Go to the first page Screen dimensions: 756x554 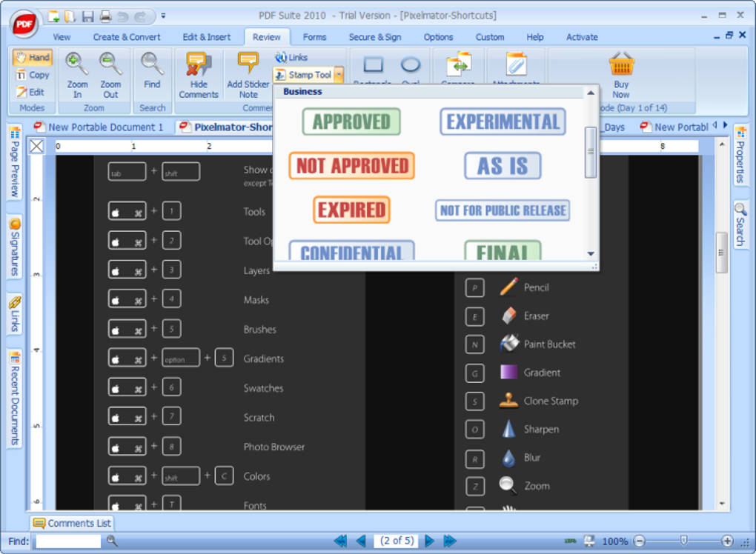(340, 541)
